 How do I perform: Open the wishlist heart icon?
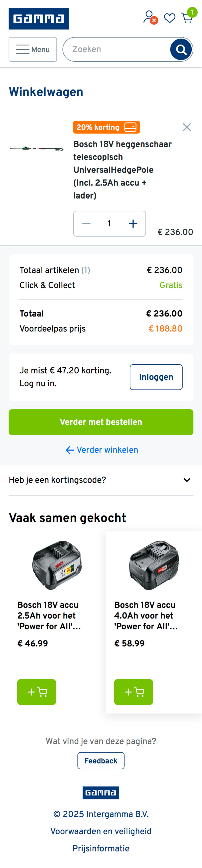pyautogui.click(x=170, y=18)
